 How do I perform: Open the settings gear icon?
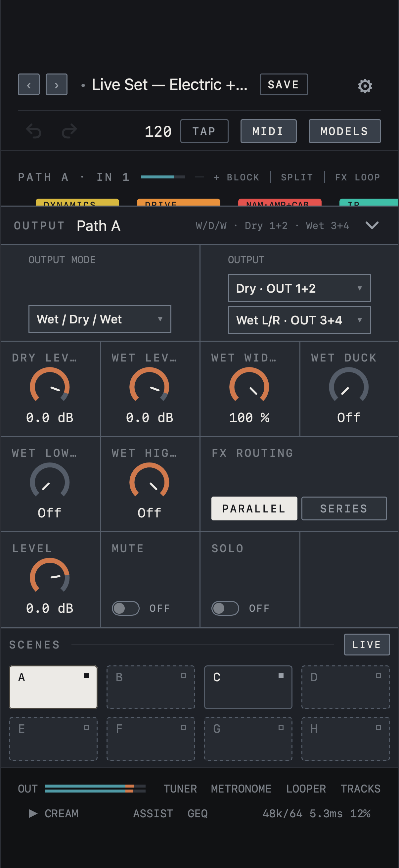click(365, 86)
